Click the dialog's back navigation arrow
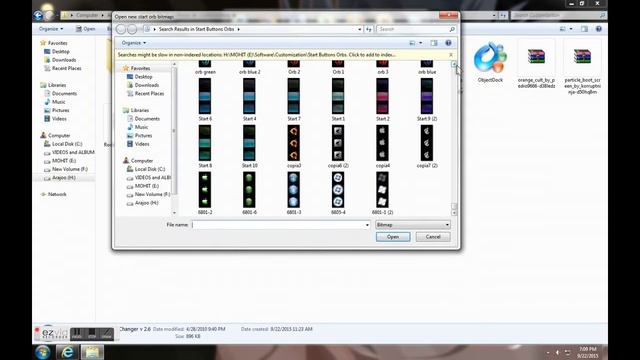The image size is (640, 360). [121, 29]
